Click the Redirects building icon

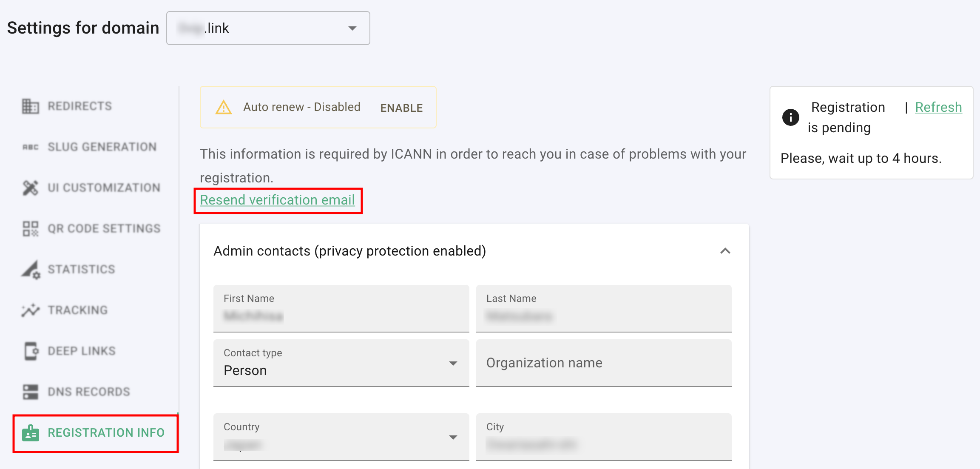[30, 106]
